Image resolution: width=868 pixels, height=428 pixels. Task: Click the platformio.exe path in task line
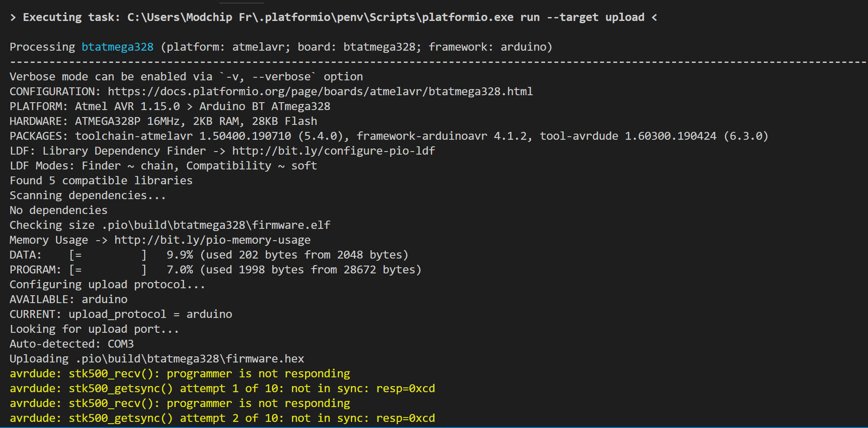(x=320, y=17)
